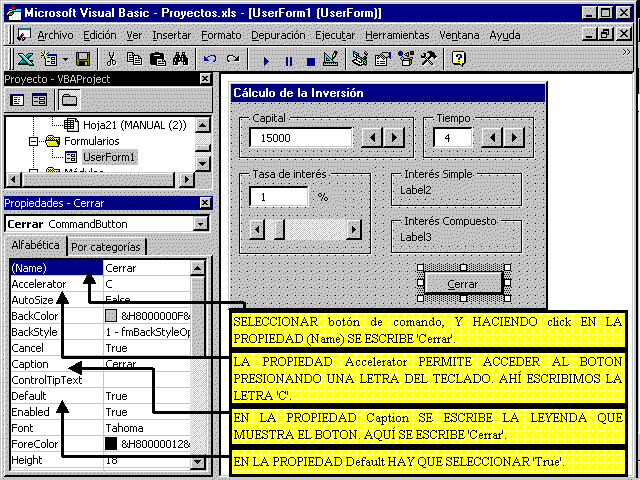This screenshot has height=480, width=640.
Task: Open the Toolbox hammer-and-wrench icon
Action: pos(428,60)
